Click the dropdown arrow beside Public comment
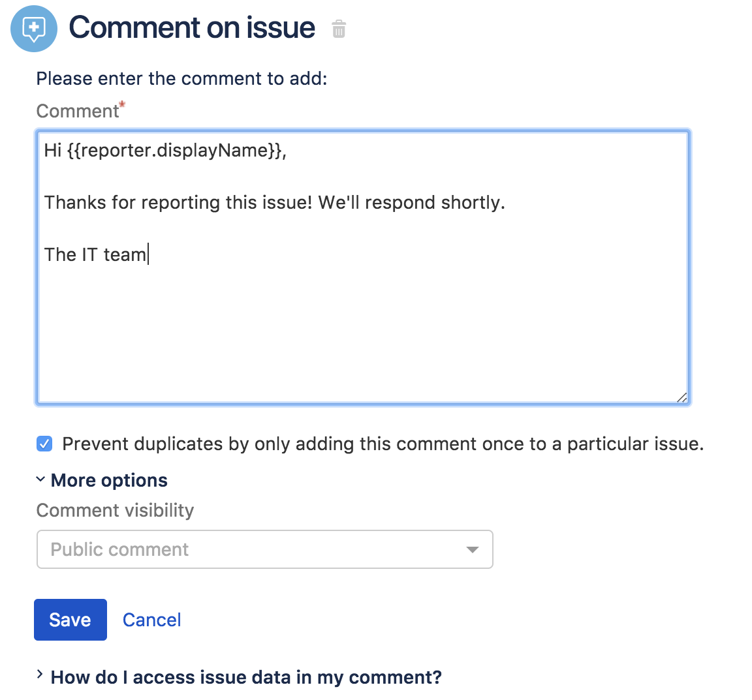 tap(473, 550)
